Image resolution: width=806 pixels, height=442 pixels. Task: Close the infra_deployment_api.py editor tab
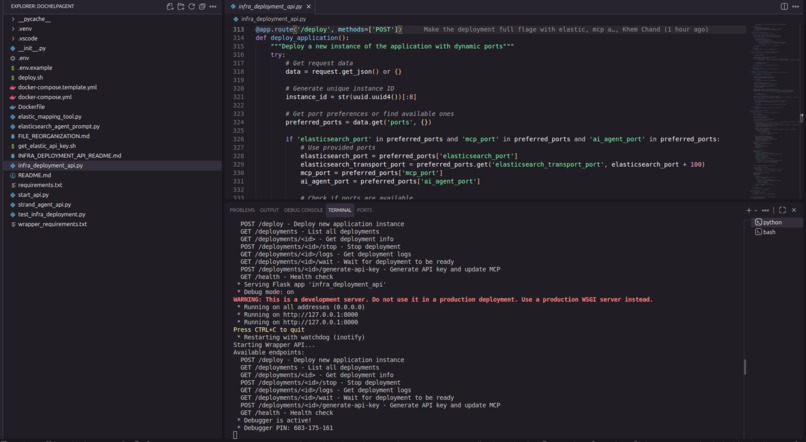308,7
